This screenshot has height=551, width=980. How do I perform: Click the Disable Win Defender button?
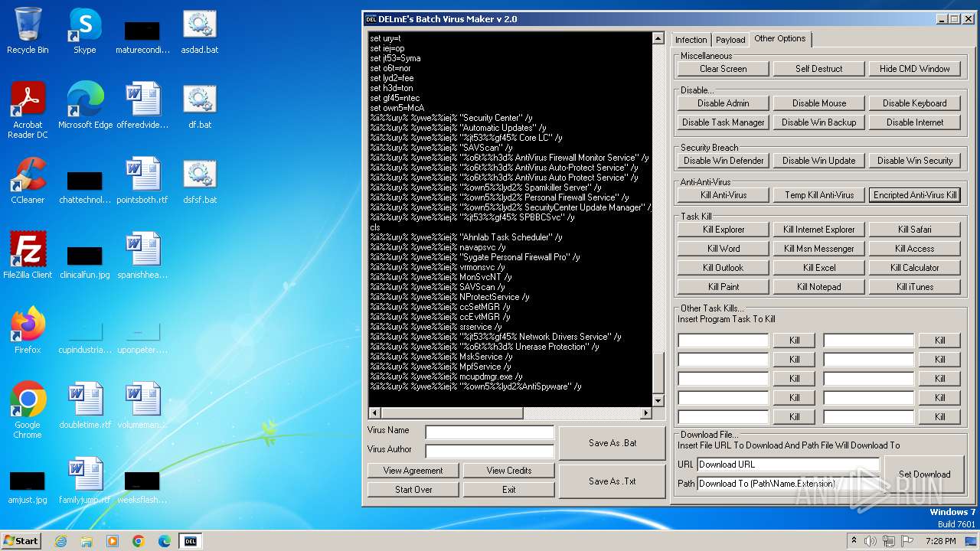[723, 161]
